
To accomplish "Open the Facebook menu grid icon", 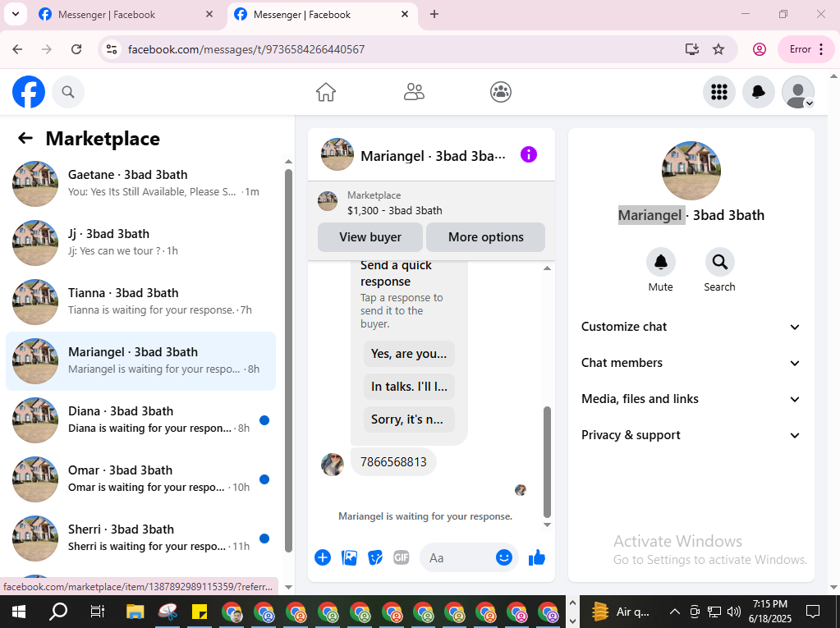I will click(x=719, y=92).
